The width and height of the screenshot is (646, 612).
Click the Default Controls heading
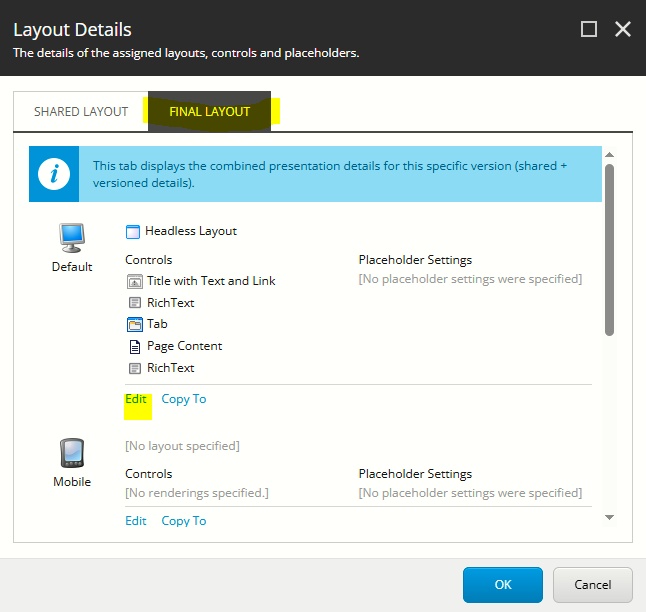tap(149, 260)
